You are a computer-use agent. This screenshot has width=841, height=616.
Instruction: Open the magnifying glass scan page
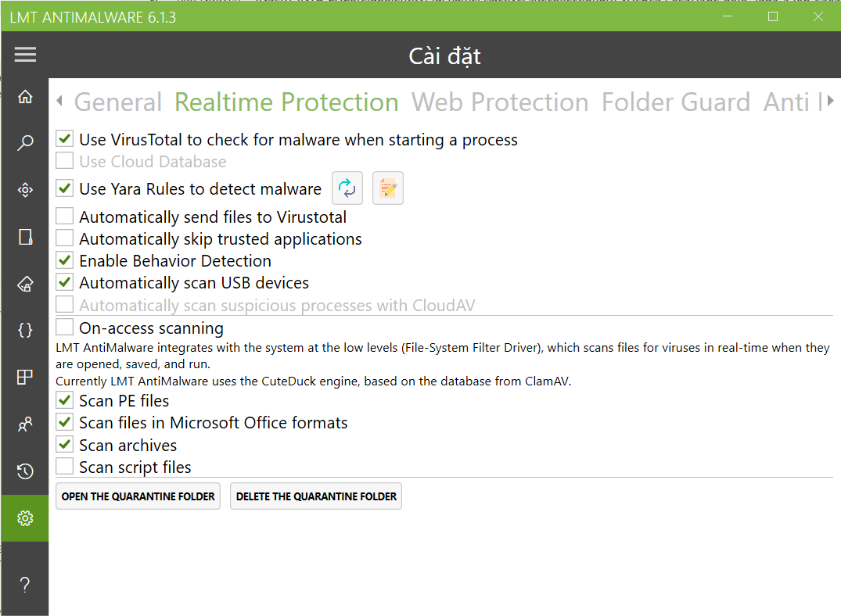(25, 143)
